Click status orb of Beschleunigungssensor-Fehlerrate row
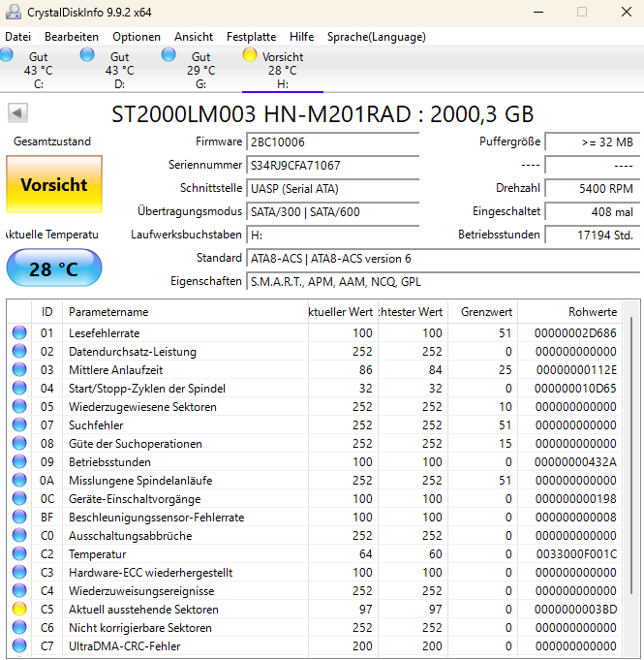 pos(19,517)
